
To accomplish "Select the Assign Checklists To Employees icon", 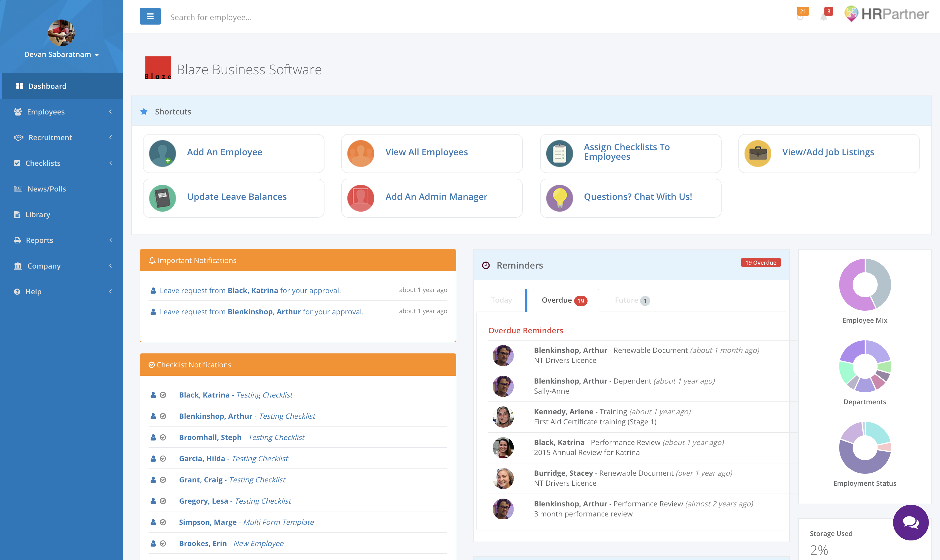I will point(559,152).
